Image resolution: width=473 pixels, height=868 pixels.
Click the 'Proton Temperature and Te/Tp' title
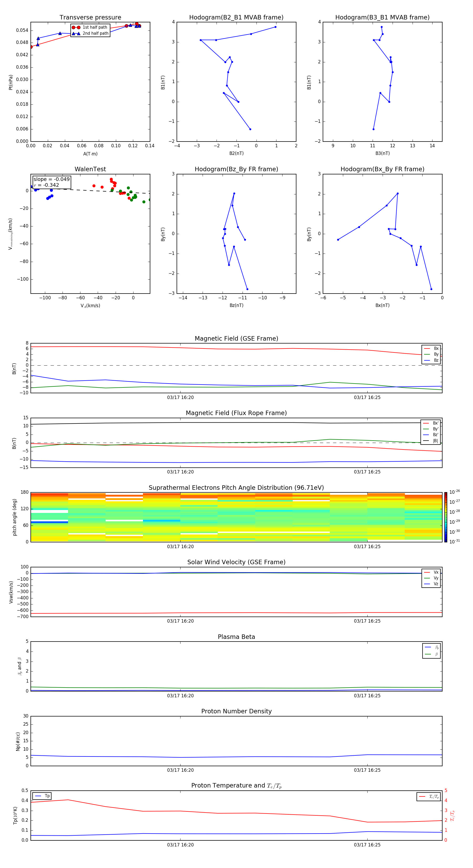(x=236, y=785)
